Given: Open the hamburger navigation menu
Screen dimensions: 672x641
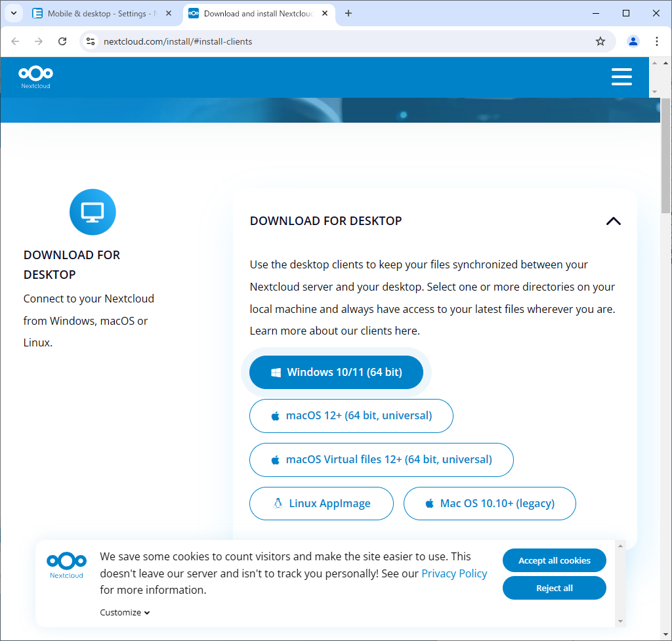Looking at the screenshot, I should click(x=621, y=77).
